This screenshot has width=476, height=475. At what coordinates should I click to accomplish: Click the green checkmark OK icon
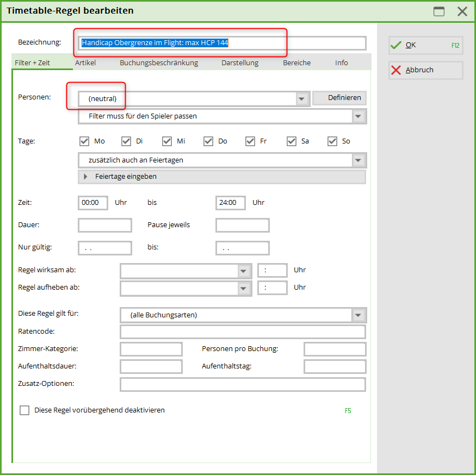(x=397, y=45)
